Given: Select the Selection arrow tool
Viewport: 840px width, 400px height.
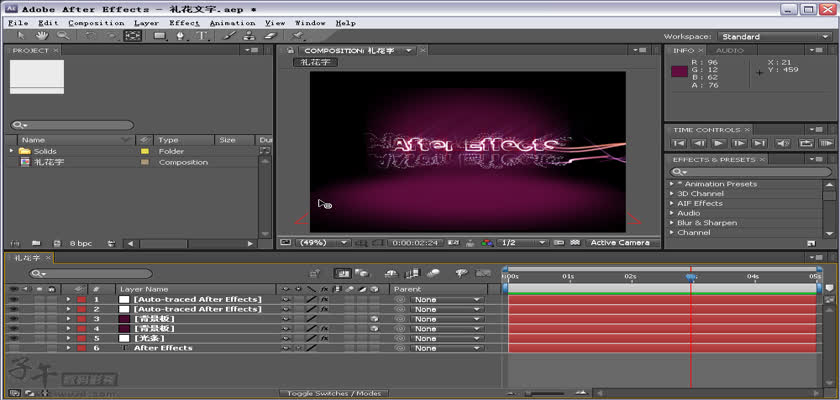Looking at the screenshot, I should (x=21, y=36).
